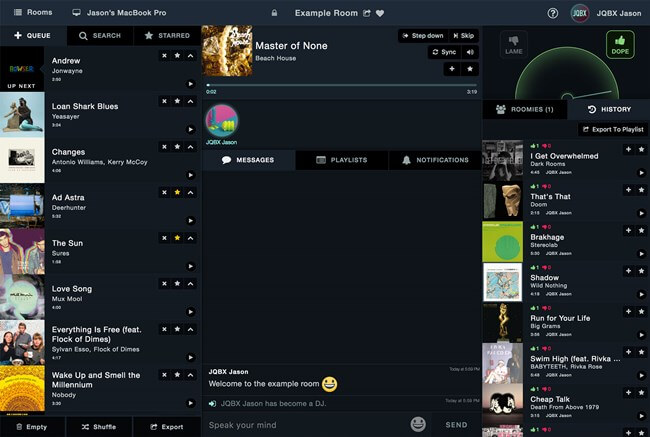Move Everything Is Free up in queue

coord(190,329)
